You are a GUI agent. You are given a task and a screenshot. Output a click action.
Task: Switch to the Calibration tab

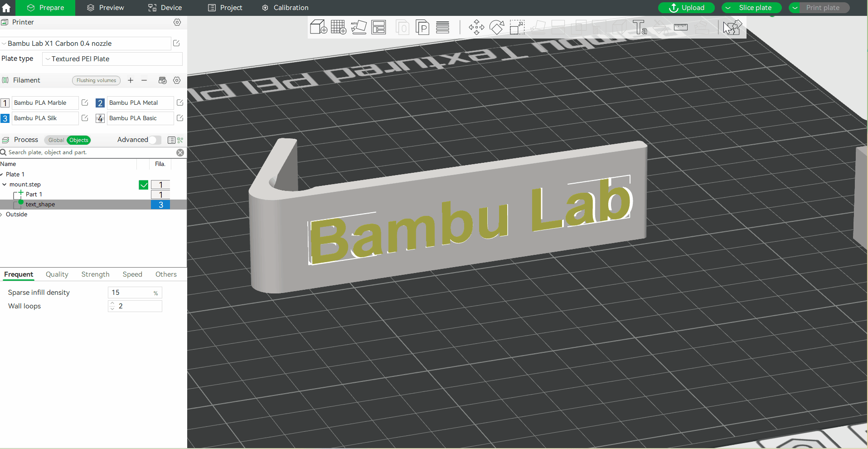coord(285,8)
